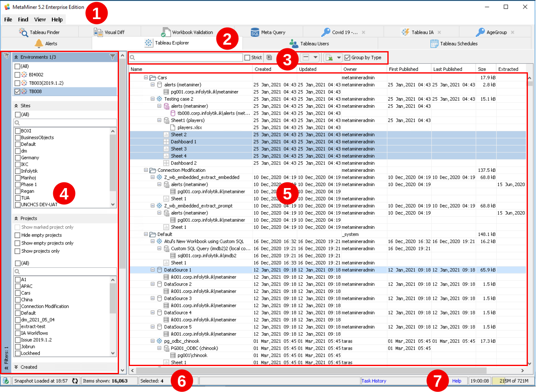
Task: Sort by the Size column header
Action: coord(486,69)
